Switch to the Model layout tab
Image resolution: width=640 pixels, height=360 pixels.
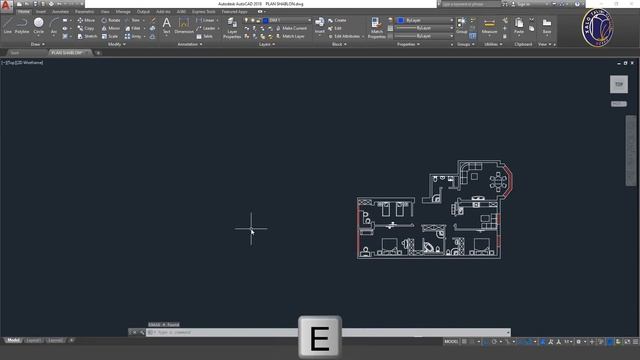pyautogui.click(x=13, y=340)
